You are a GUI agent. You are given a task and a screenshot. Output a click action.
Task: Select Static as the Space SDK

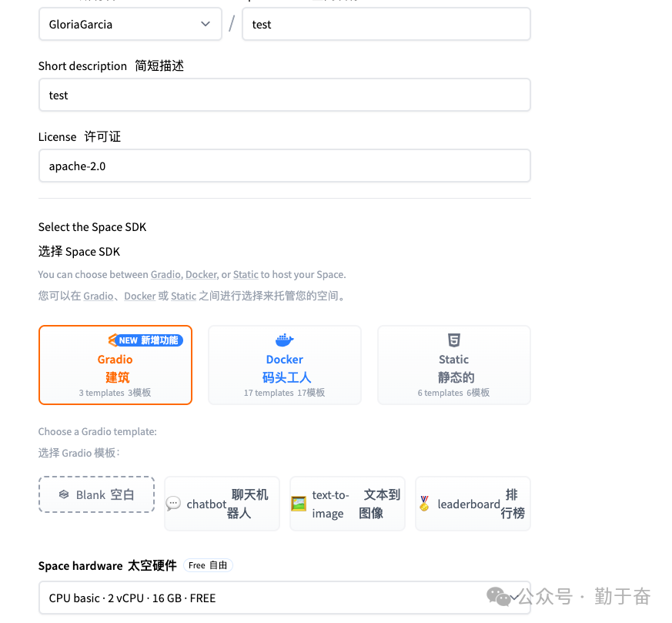(x=453, y=365)
